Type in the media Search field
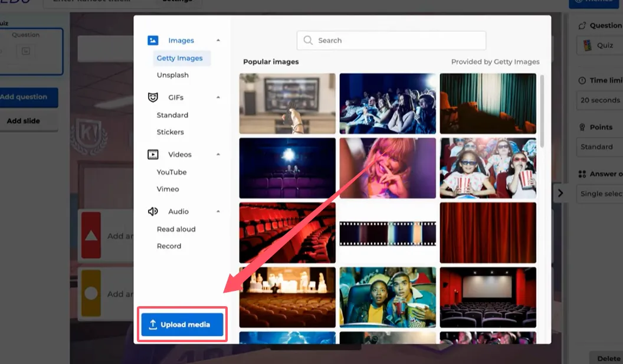This screenshot has width=623, height=364. pos(398,41)
